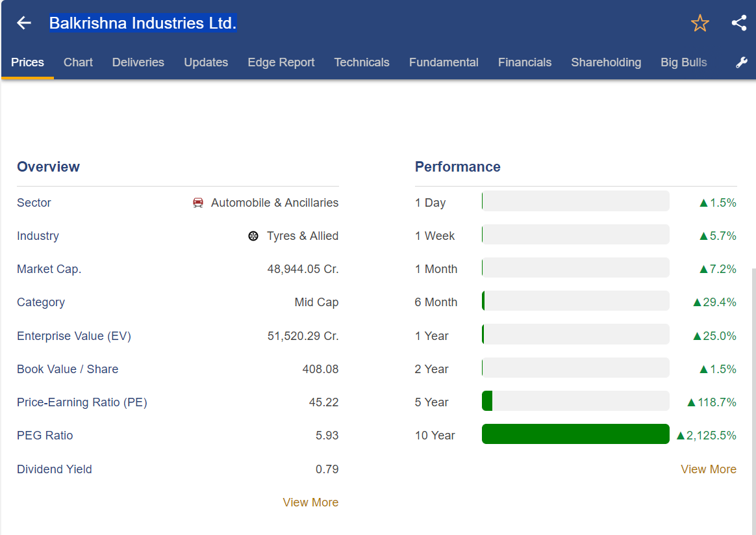Image resolution: width=756 pixels, height=535 pixels.
Task: Click the Book Value / Share label
Action: pyautogui.click(x=68, y=369)
